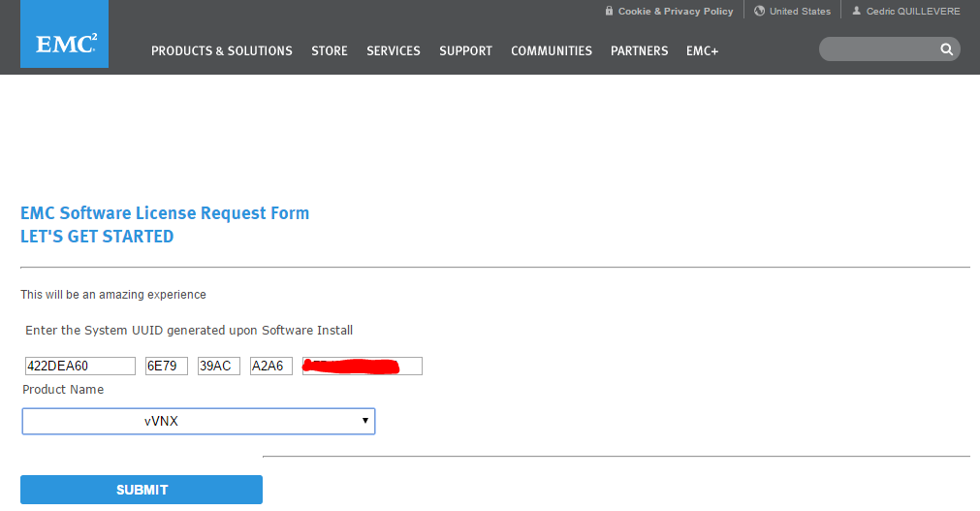Image resolution: width=980 pixels, height=511 pixels.
Task: Open Cookie & Privacy Policy link
Action: (676, 12)
